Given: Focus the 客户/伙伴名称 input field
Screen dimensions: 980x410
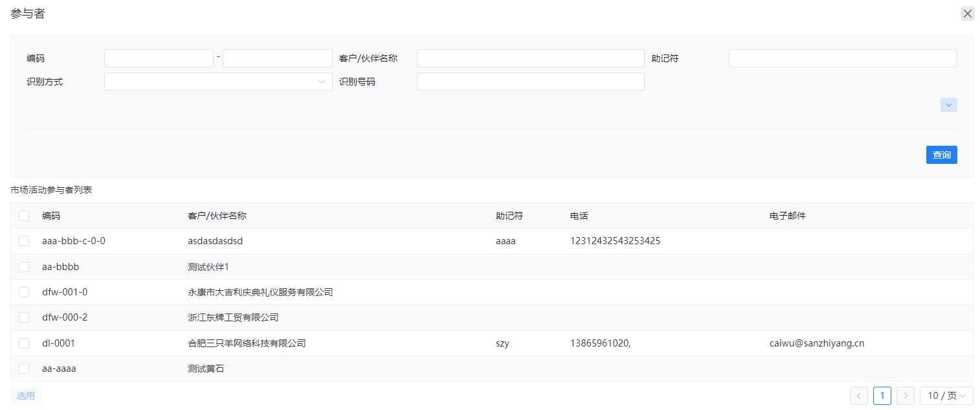Looking at the screenshot, I should 530,58.
